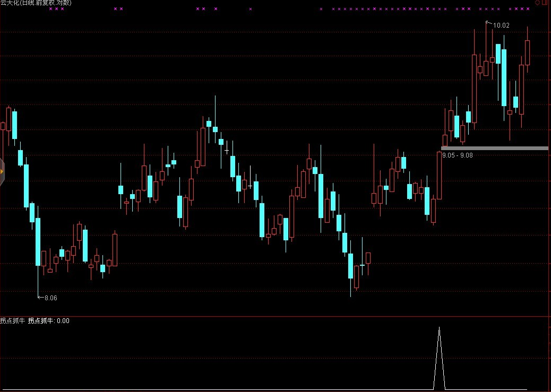Expand the left side panel arrow handle
This screenshot has height=392, width=551.
(2, 171)
